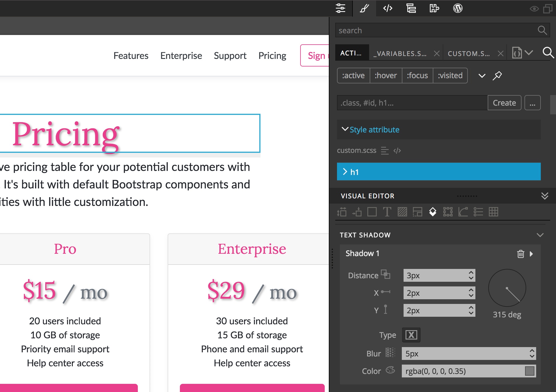556x392 pixels.
Task: Toggle the :focus pseudo state
Action: pos(417,76)
